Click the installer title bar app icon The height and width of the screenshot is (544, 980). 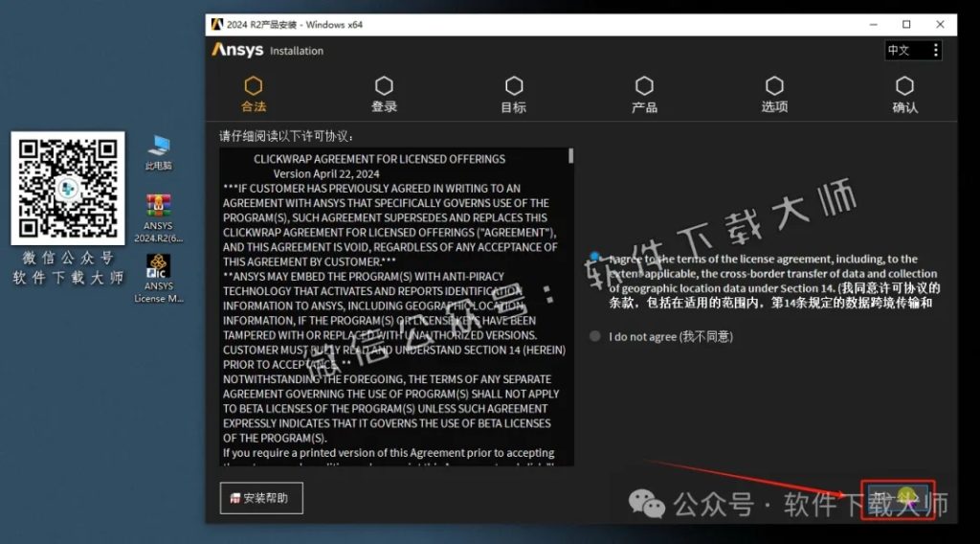pos(217,24)
